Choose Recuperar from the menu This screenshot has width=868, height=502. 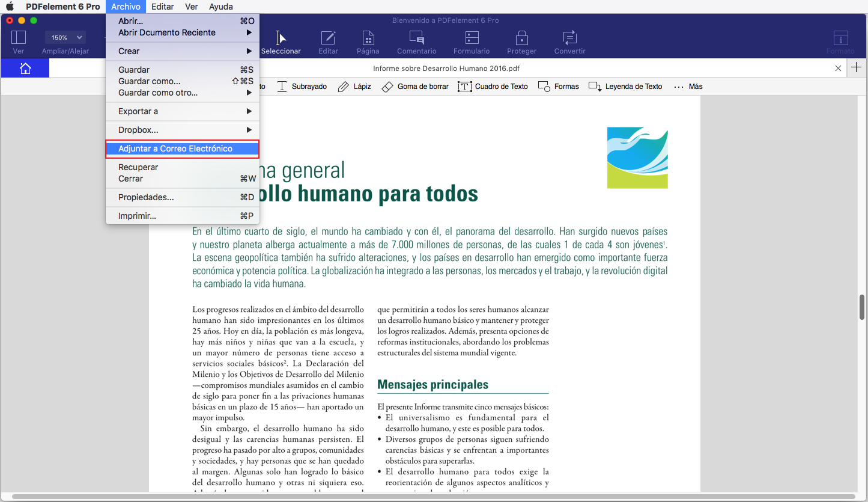[183, 167]
